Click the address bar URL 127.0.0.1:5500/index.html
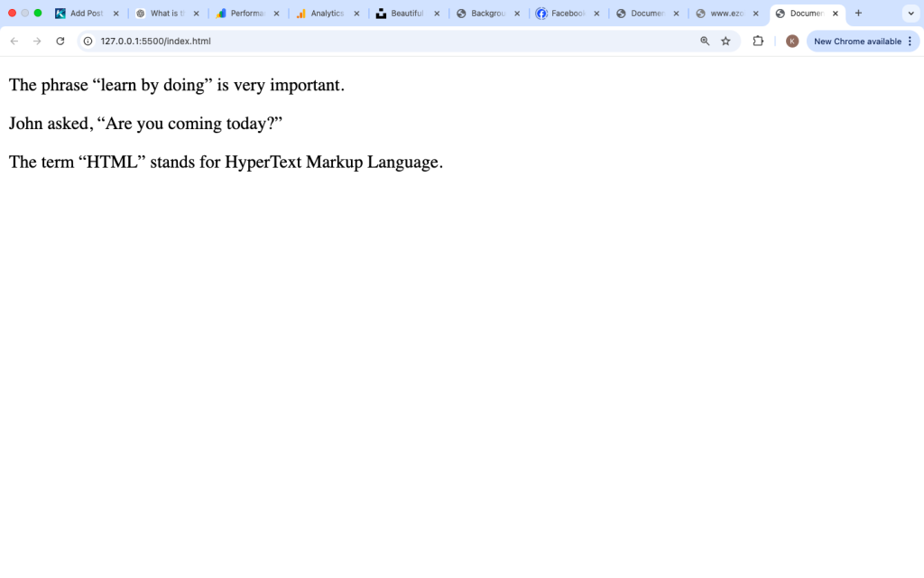 pos(155,42)
